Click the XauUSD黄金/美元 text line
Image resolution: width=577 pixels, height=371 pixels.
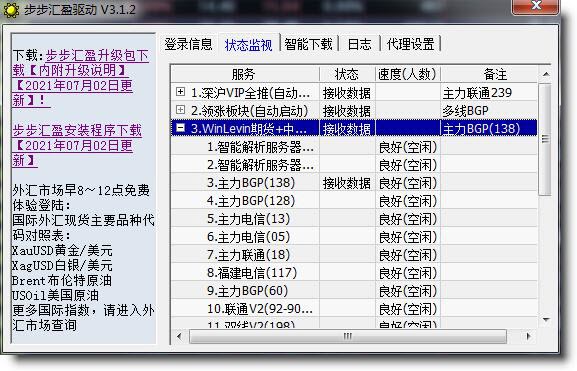(x=62, y=251)
